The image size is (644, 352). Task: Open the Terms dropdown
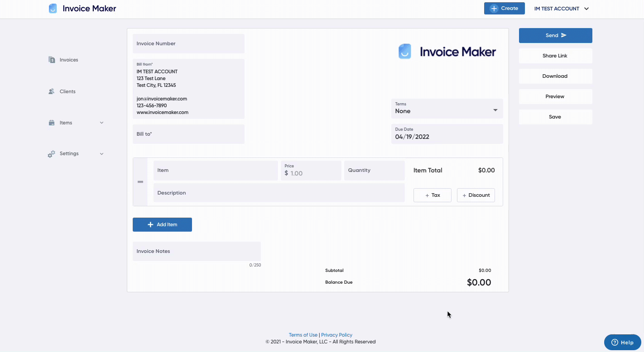(447, 109)
